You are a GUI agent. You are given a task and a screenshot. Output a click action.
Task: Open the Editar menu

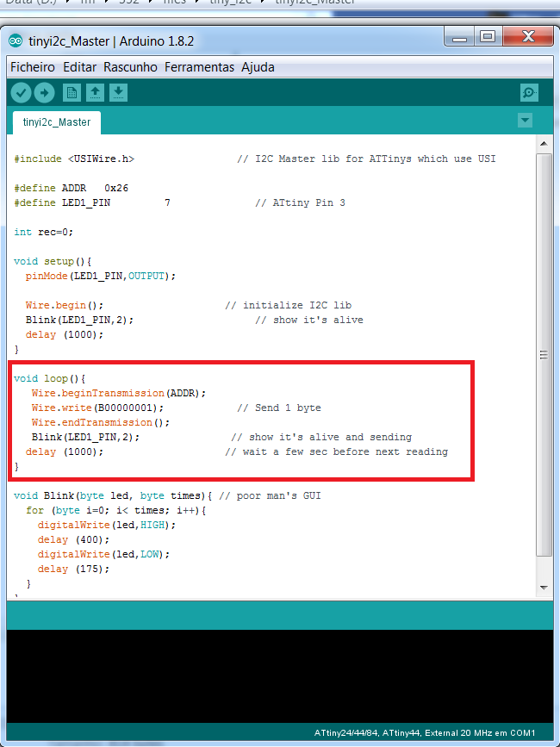click(x=79, y=67)
